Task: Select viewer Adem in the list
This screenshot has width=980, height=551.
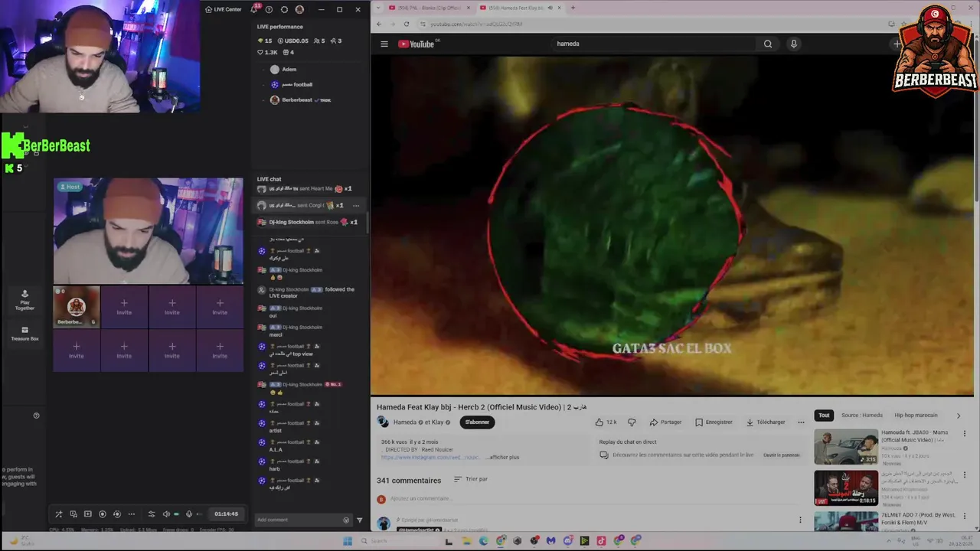Action: click(283, 70)
